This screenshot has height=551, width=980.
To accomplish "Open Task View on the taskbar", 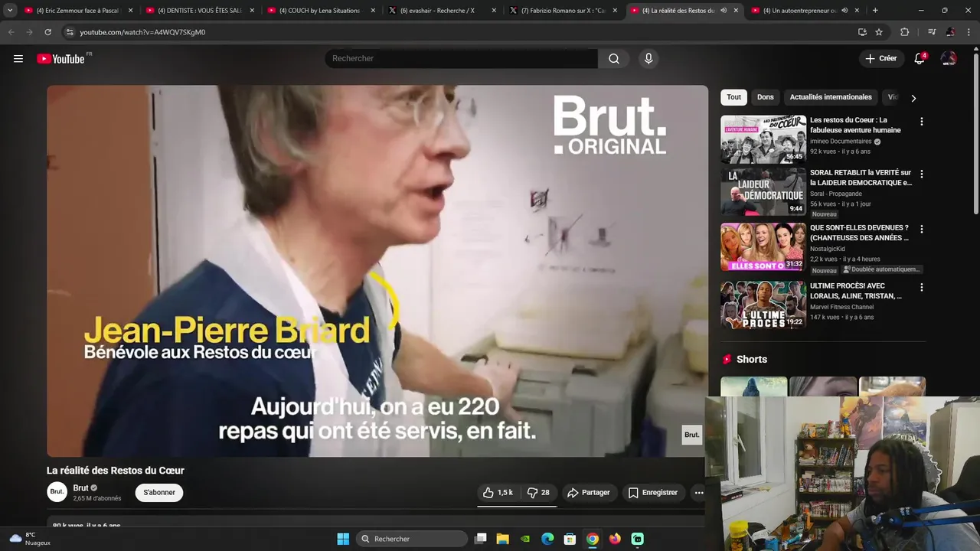I will click(x=481, y=539).
